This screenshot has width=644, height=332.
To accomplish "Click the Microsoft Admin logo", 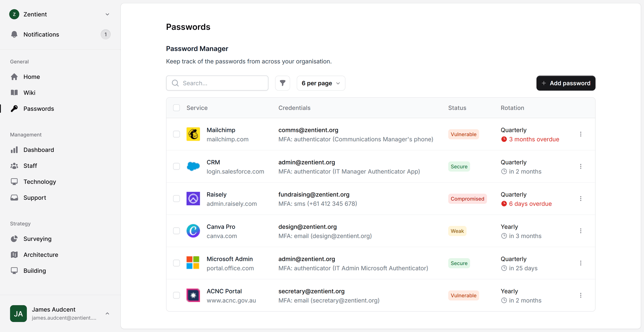I will pos(193,263).
